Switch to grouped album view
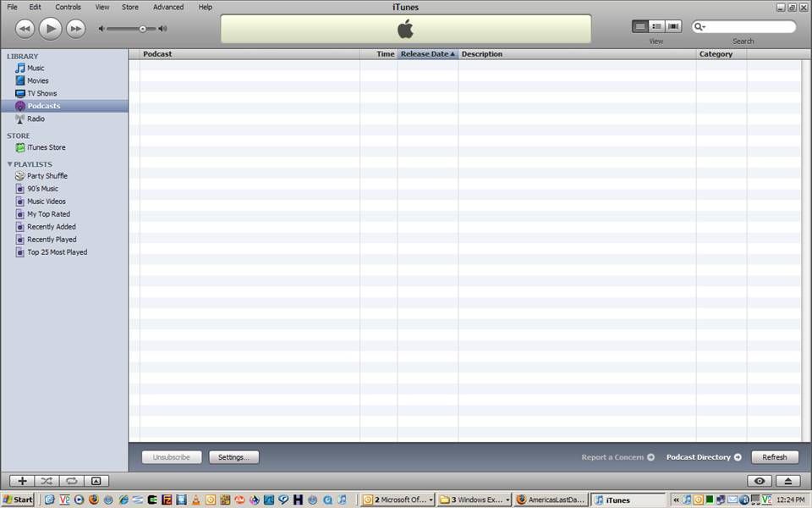The image size is (812, 508). (x=656, y=26)
